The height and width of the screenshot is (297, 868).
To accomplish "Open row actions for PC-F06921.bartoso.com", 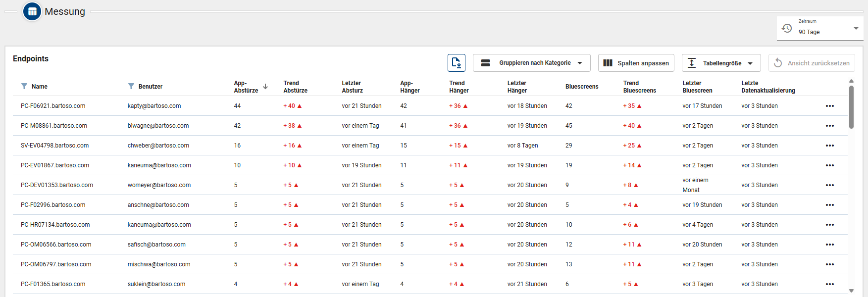I will tap(829, 106).
